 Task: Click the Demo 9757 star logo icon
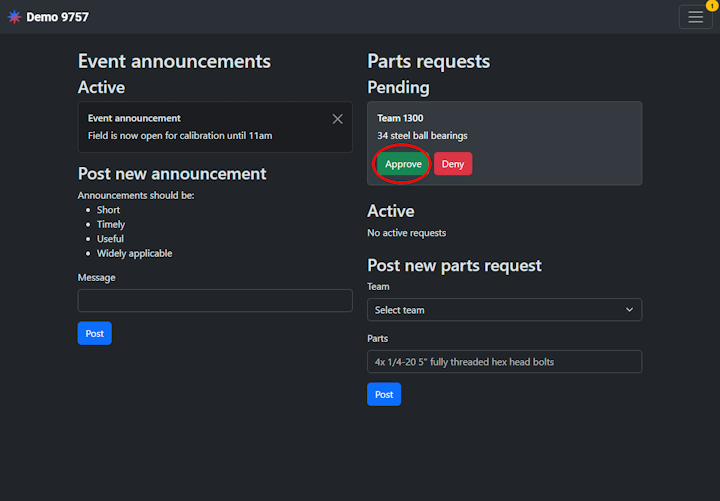pos(14,17)
